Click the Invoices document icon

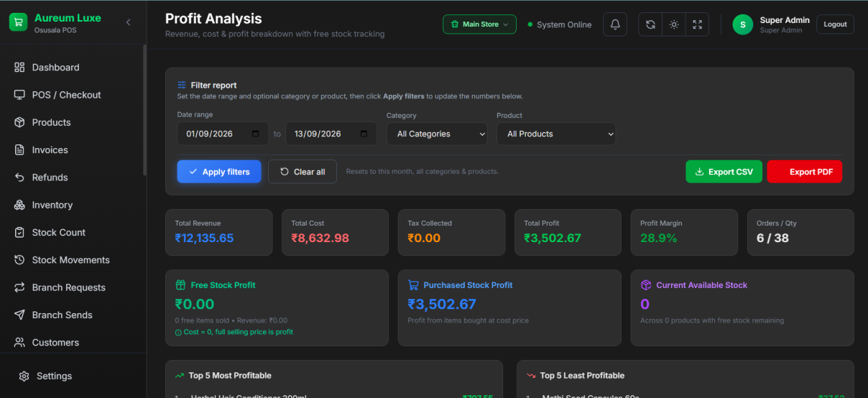coord(19,150)
